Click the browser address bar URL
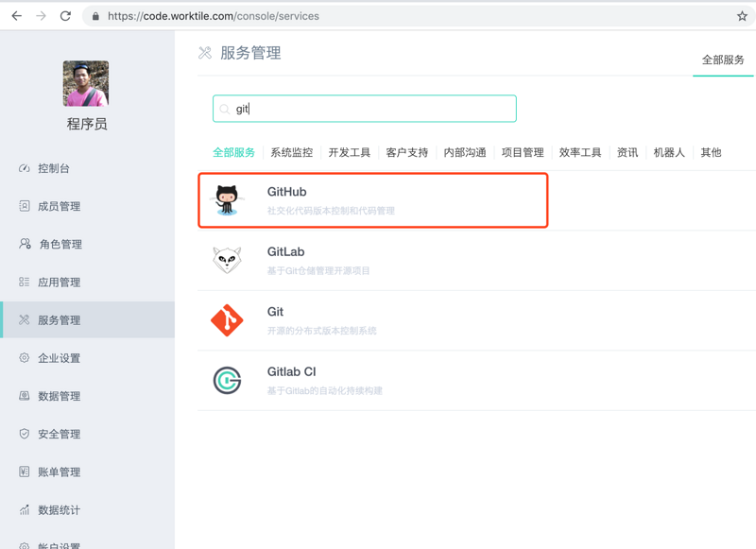The height and width of the screenshot is (549, 756). point(214,16)
